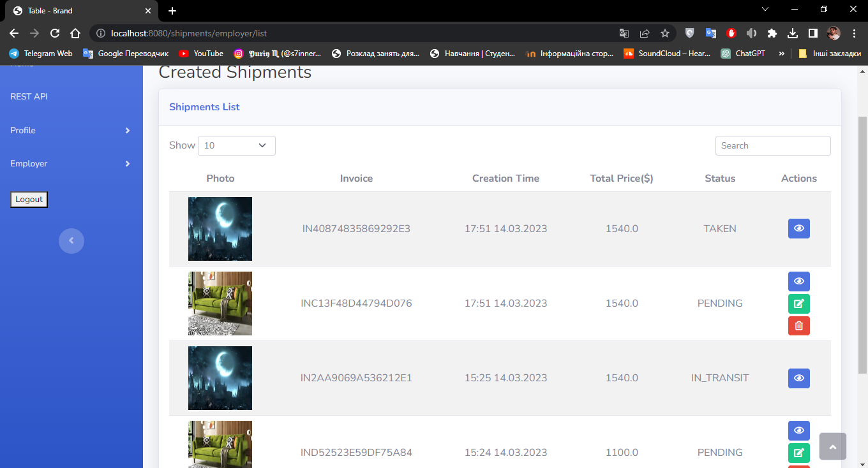The image size is (868, 468).
Task: Open Telegram Web bookmark
Action: pos(41,54)
